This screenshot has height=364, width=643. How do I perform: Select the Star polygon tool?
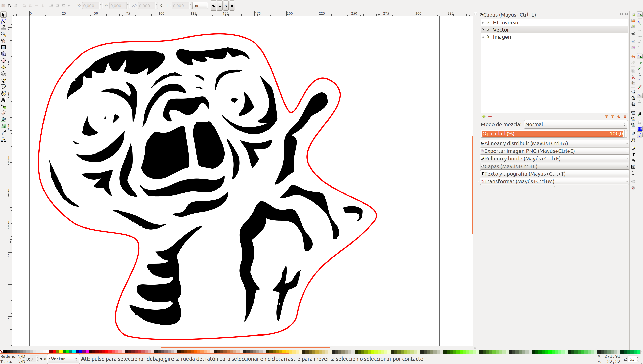3,67
